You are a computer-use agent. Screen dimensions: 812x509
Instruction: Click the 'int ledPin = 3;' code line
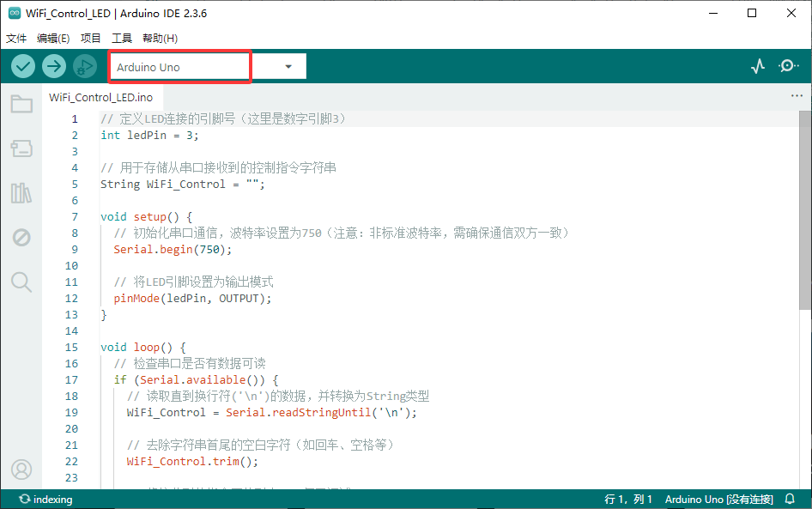(149, 135)
